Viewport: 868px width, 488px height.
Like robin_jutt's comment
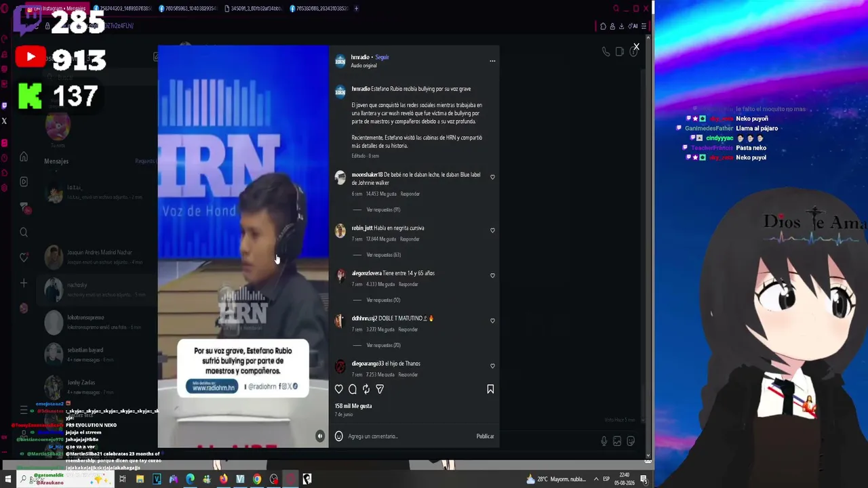pos(492,230)
